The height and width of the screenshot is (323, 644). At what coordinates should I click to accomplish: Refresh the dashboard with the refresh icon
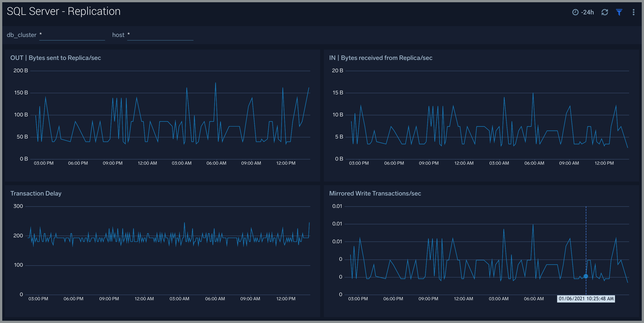(x=605, y=12)
